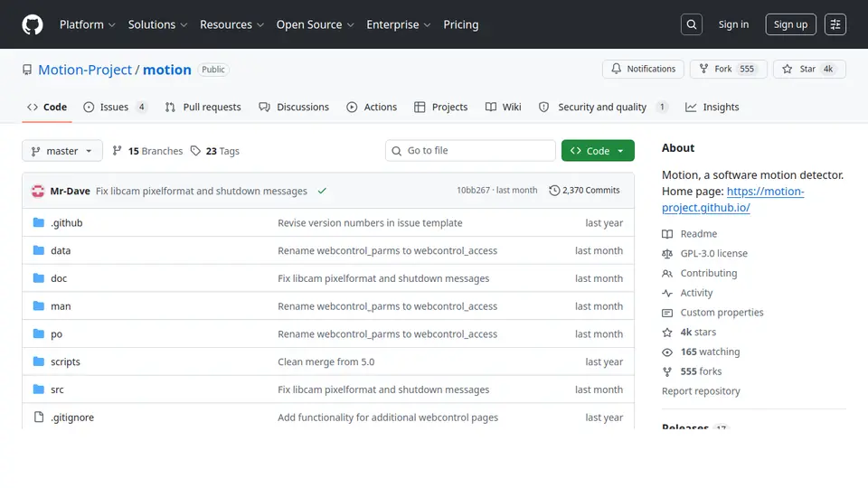Click the Sign up button

[790, 24]
